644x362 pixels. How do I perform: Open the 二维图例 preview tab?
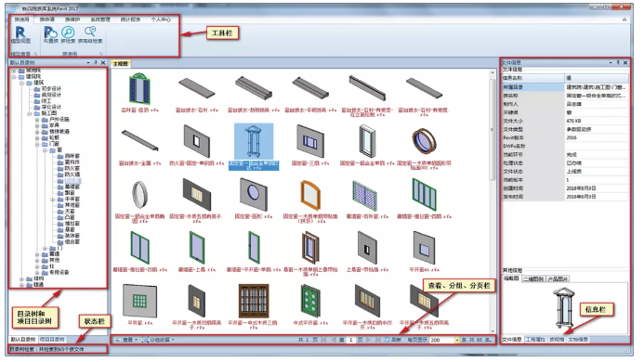coord(533,278)
